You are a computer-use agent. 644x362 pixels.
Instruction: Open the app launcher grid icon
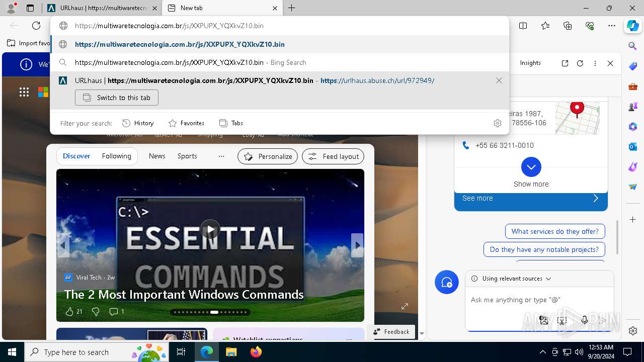[x=24, y=92]
